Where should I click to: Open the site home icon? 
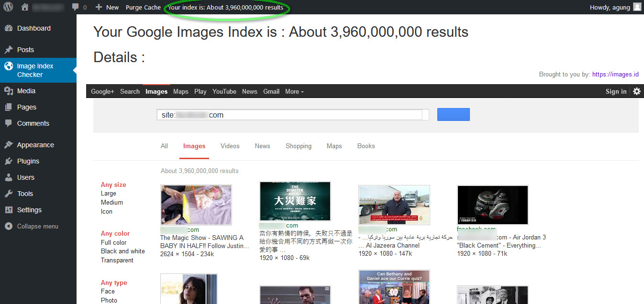click(x=25, y=7)
